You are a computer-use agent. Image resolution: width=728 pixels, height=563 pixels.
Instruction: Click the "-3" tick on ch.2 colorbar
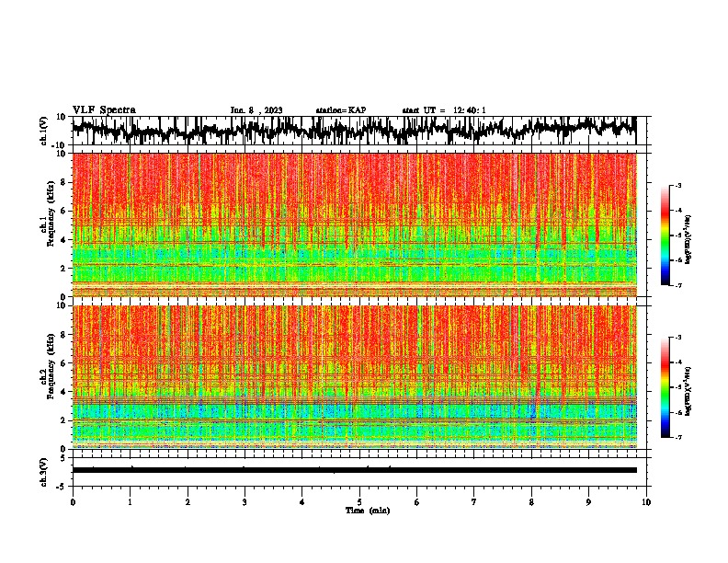pyautogui.click(x=677, y=338)
